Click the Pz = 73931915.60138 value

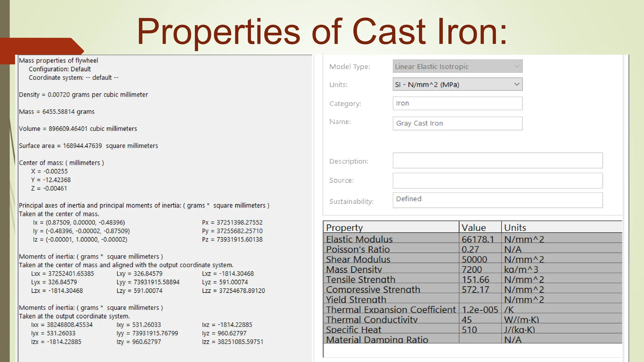pos(232,239)
